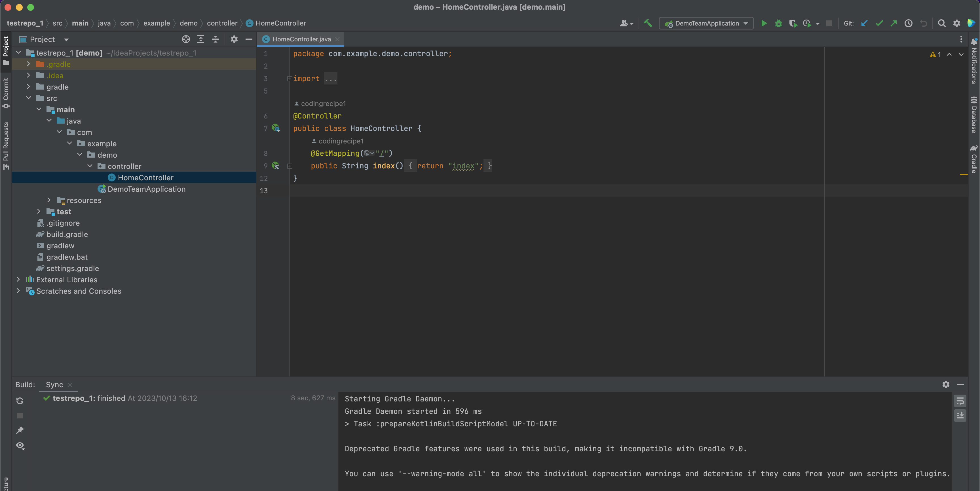Open build.gradle file in project tree

coord(67,234)
